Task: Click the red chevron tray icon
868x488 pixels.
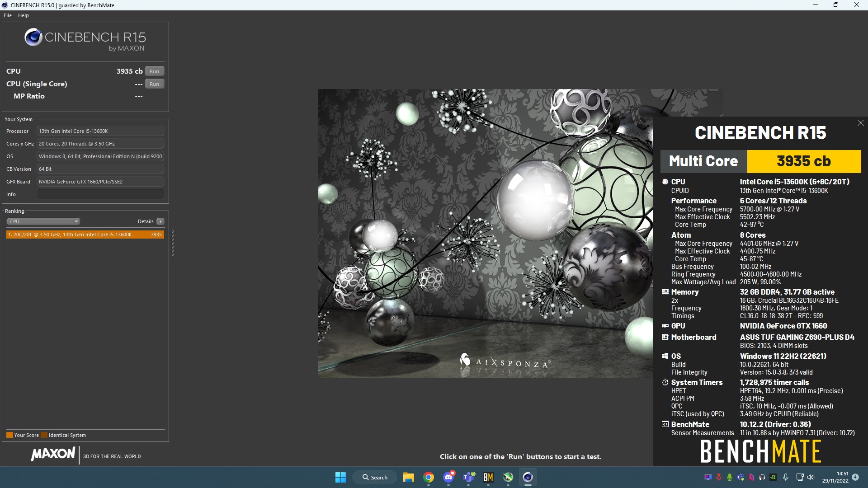Action: 719,477
